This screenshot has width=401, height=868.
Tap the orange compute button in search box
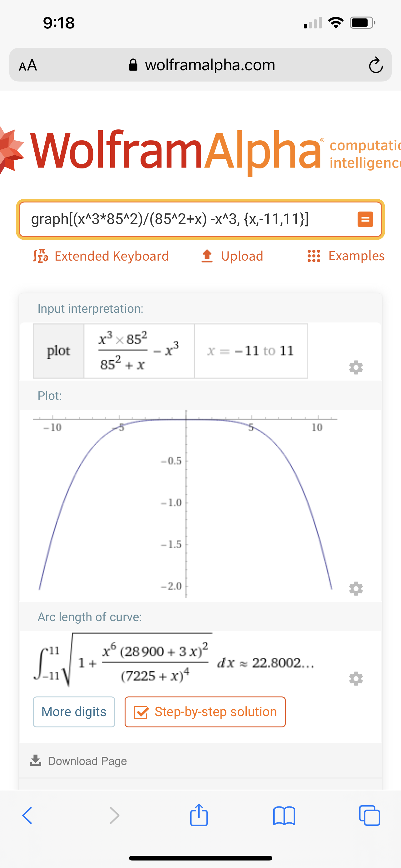[365, 219]
